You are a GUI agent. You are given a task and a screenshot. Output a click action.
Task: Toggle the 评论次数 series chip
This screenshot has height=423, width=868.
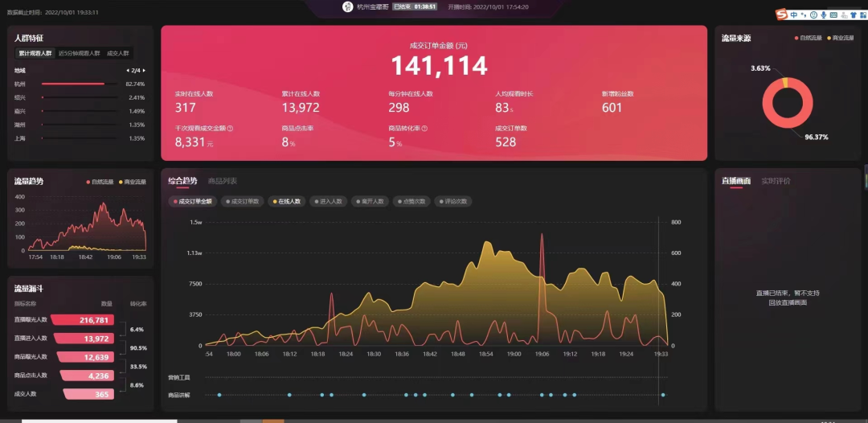[452, 202]
